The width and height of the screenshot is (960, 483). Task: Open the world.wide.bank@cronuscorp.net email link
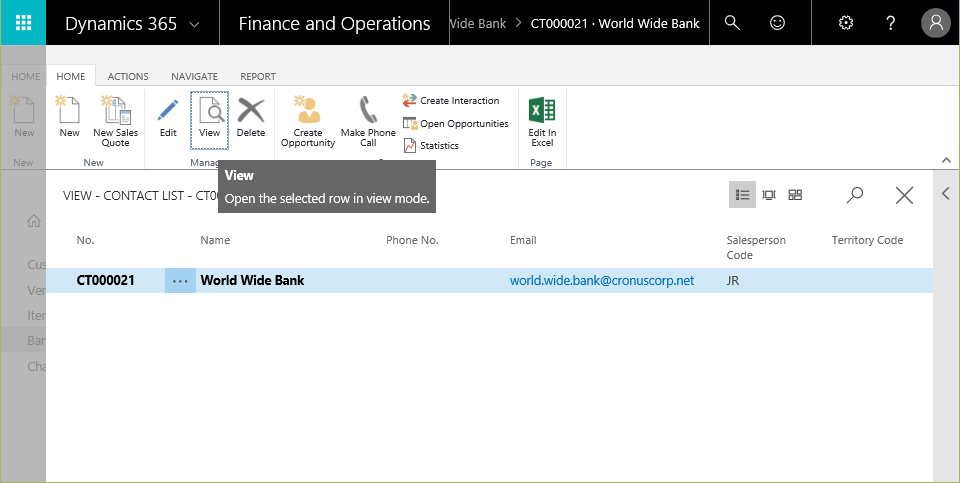point(602,280)
